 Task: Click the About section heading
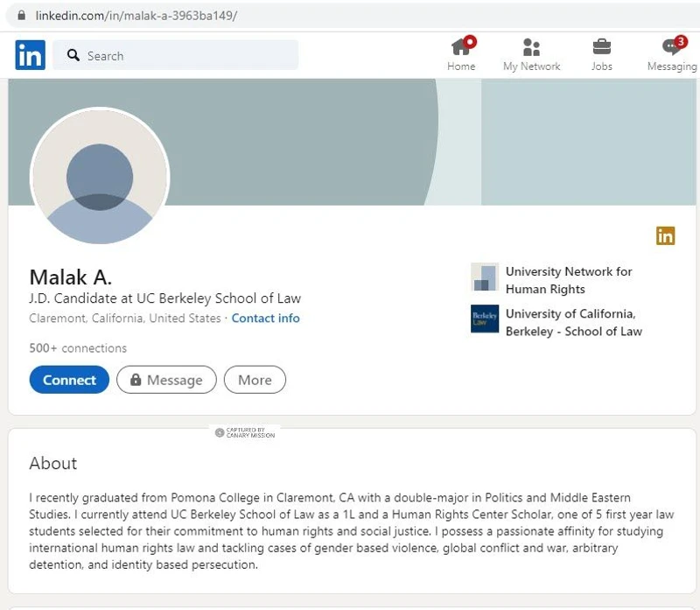[53, 463]
